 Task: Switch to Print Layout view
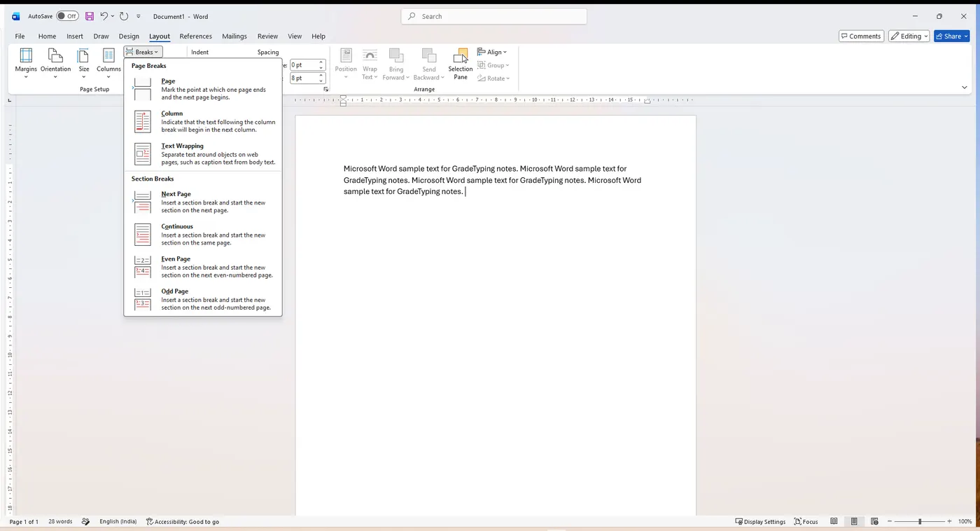(854, 522)
